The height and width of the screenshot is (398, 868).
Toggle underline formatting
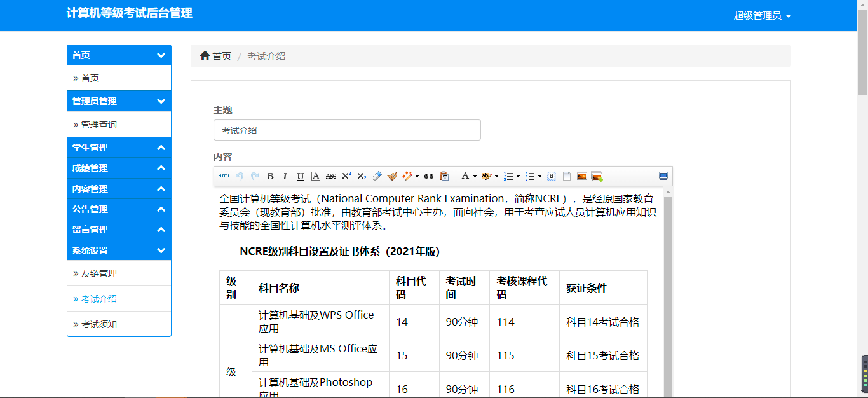click(301, 176)
